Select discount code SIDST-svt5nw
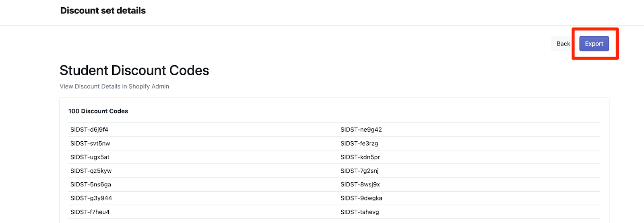This screenshot has height=223, width=644. click(x=90, y=143)
